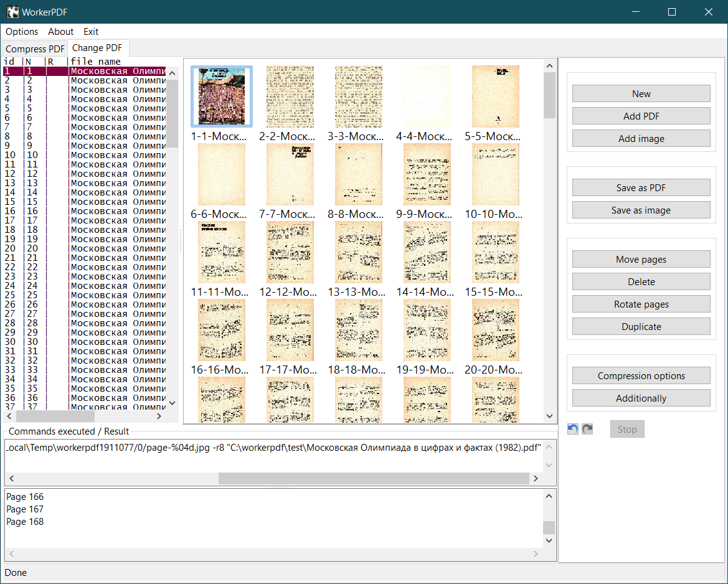The height and width of the screenshot is (584, 728).
Task: Select thumbnail 15-15-Мо...
Action: tap(495, 252)
